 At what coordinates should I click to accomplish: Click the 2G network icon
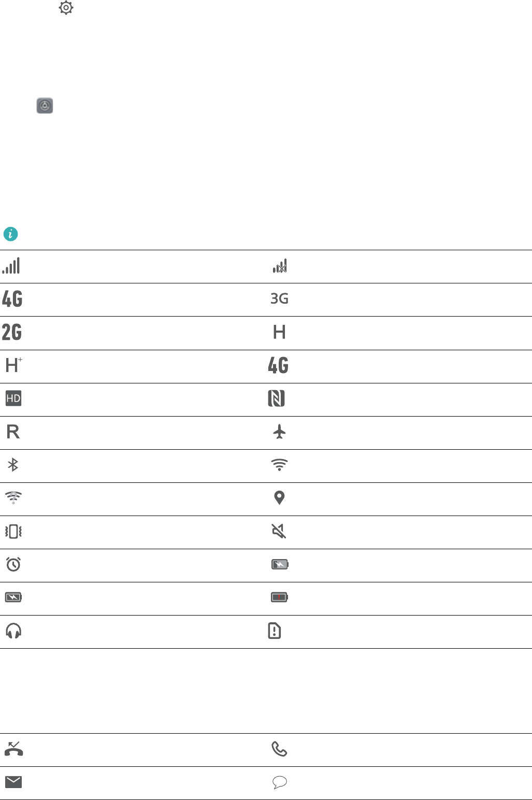coord(12,332)
